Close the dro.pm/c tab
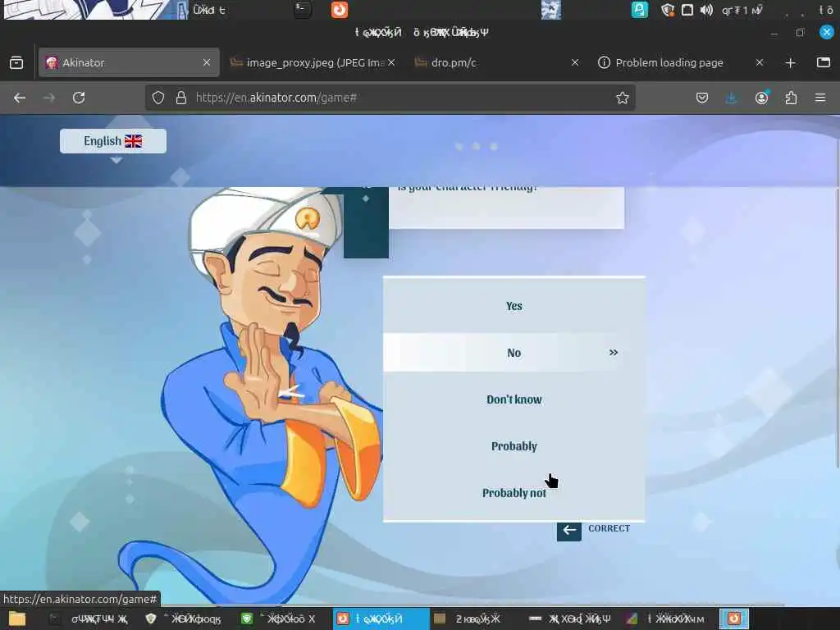 pyautogui.click(x=575, y=62)
